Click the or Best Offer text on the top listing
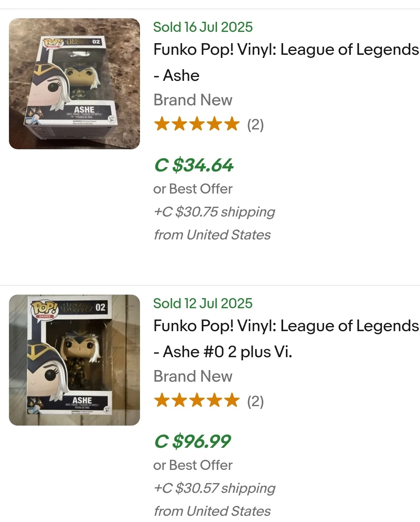 click(x=193, y=189)
